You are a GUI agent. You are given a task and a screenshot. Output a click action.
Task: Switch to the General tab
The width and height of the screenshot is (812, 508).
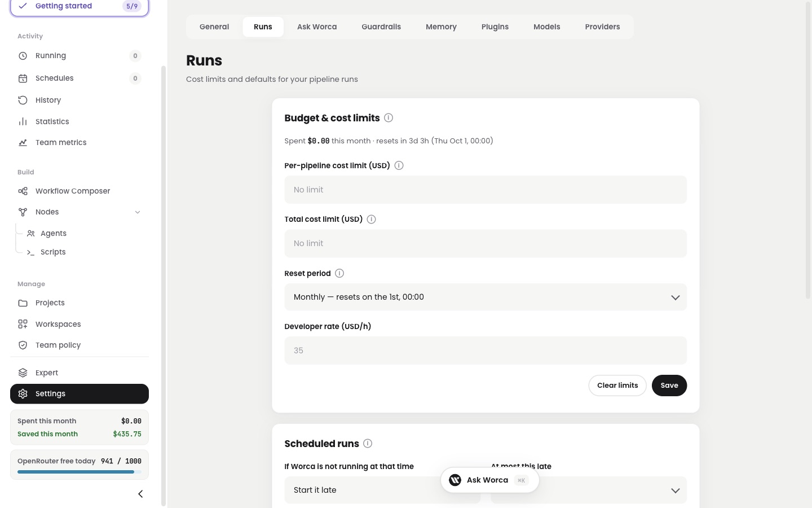(x=214, y=27)
